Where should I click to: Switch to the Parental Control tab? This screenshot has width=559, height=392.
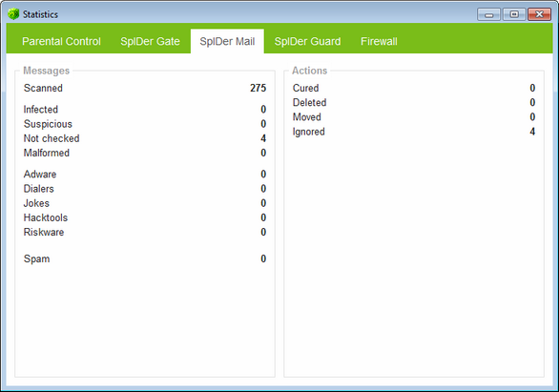pyautogui.click(x=61, y=41)
